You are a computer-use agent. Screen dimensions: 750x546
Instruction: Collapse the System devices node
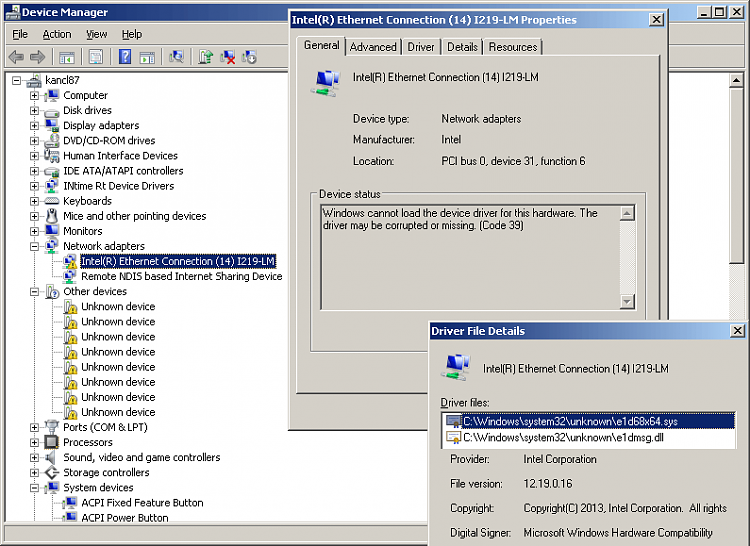coord(34,488)
